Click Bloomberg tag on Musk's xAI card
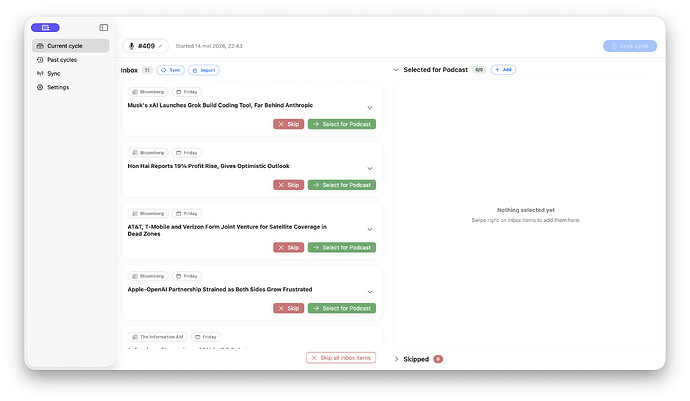Screen dimensions: 690x401 [148, 92]
